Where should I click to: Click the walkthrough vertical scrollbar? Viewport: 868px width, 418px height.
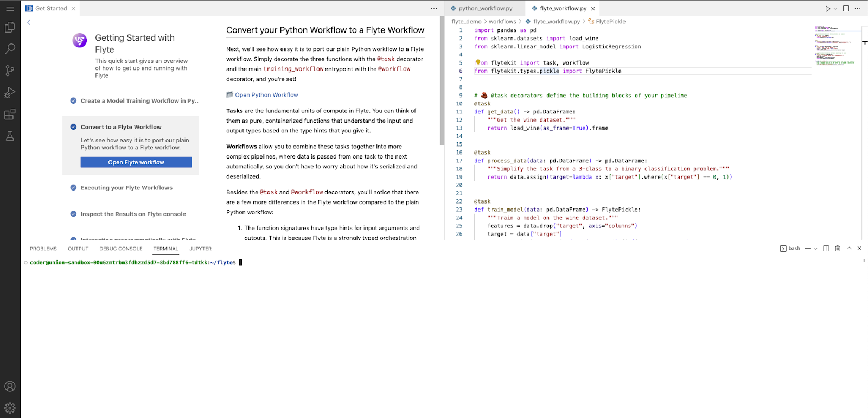[442, 81]
